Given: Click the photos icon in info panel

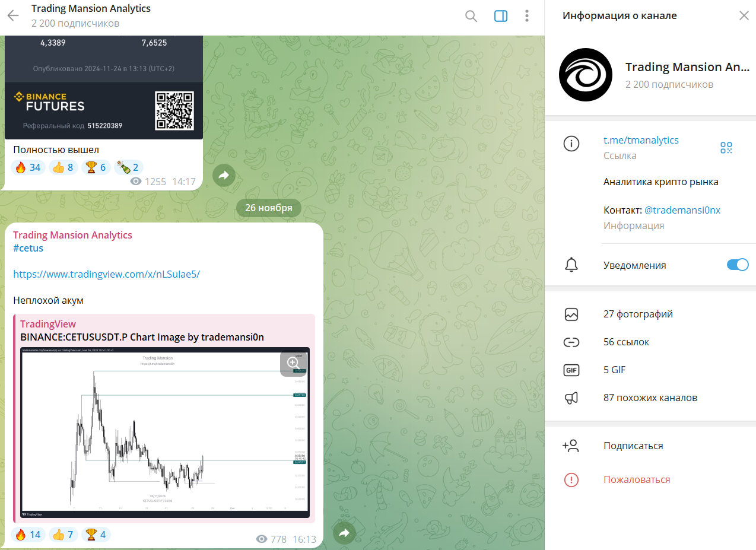Looking at the screenshot, I should (x=571, y=314).
